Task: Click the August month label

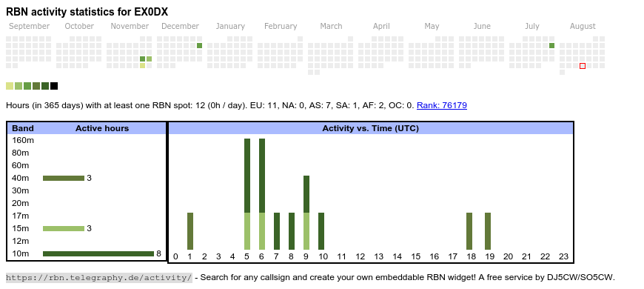Action: point(583,27)
